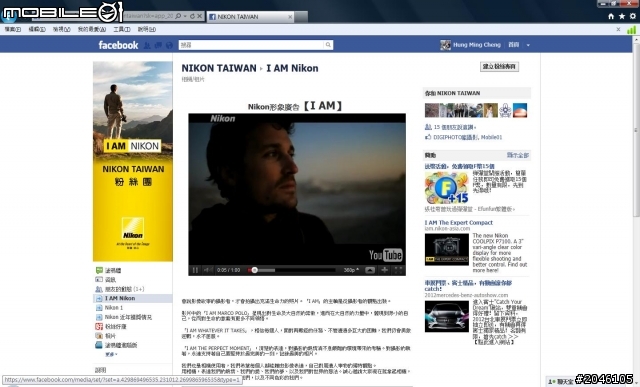Image resolution: width=640 pixels, height=387 pixels.
Task: Click the I AM NIKON profile banner image
Action: [133, 161]
